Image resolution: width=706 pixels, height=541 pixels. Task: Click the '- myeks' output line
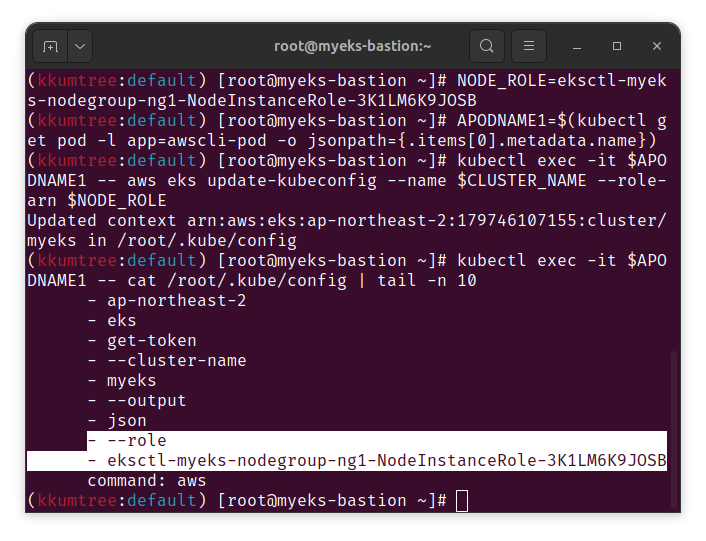coord(122,381)
